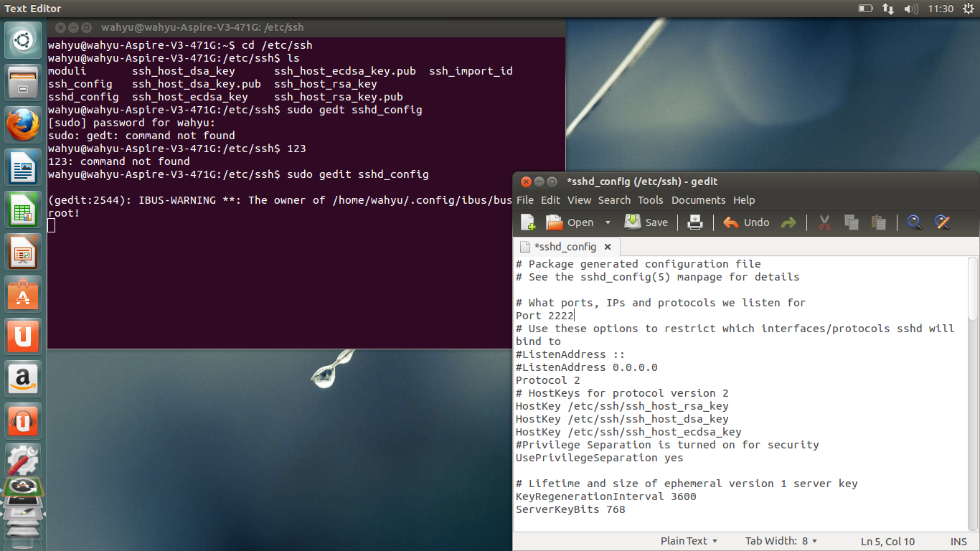Launch LibreOffice Writer from launcher
Screen dimensions: 980x551
(x=23, y=167)
